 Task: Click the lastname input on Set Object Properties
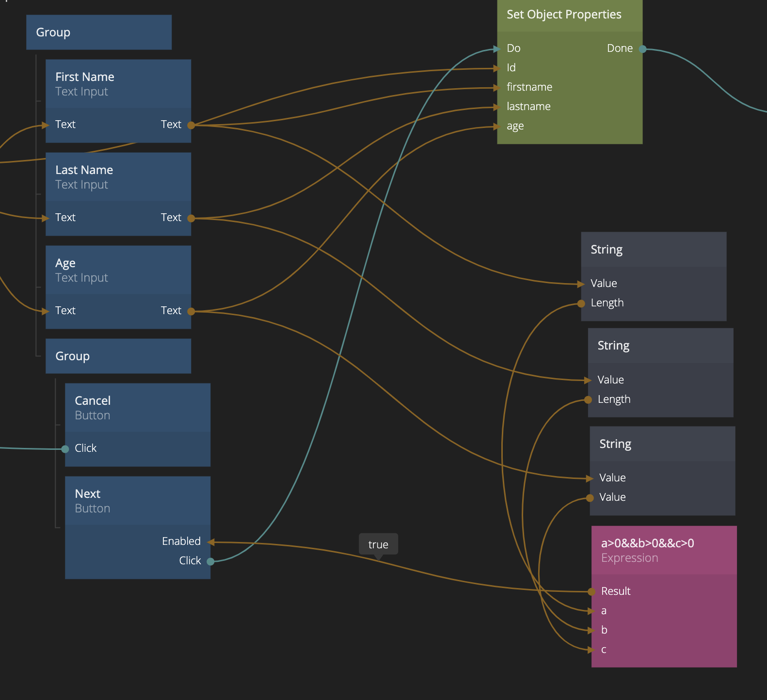click(x=528, y=107)
